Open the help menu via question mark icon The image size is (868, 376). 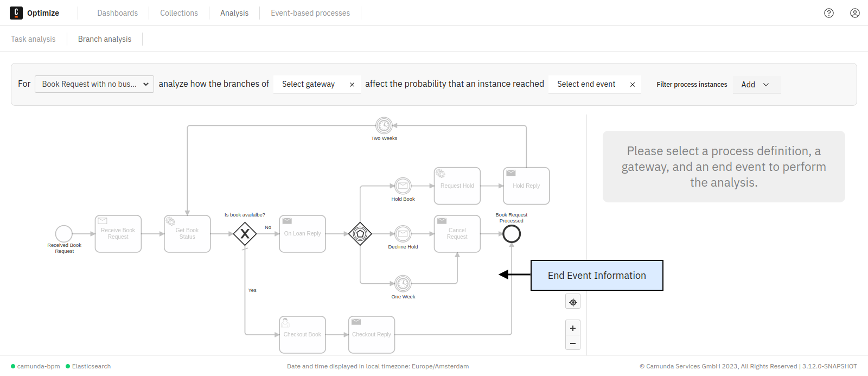(x=828, y=12)
